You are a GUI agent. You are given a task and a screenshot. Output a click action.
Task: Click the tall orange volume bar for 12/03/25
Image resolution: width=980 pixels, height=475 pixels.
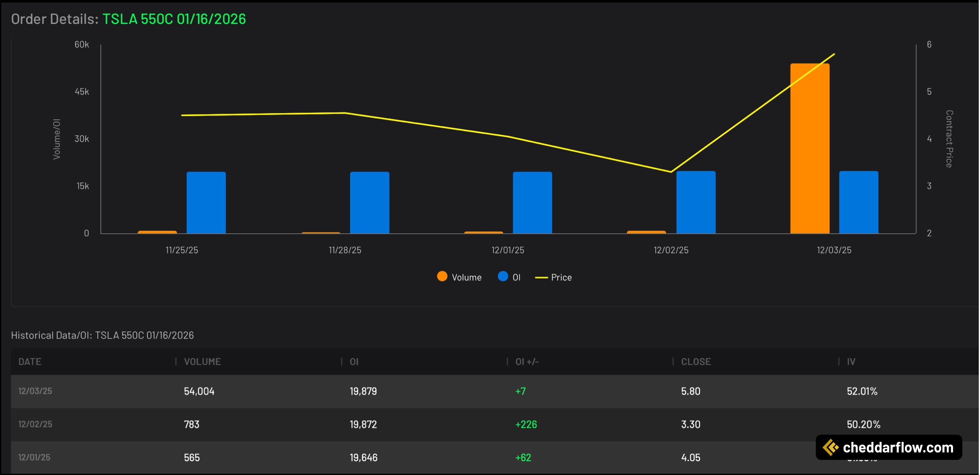pos(810,149)
